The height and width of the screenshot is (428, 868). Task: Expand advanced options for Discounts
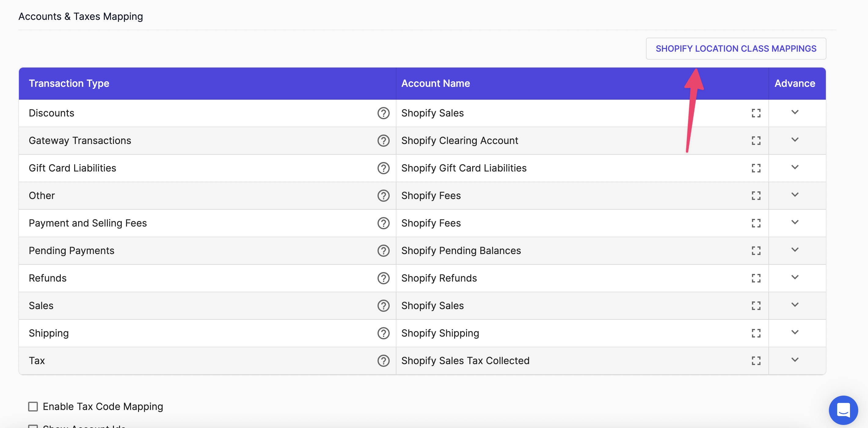tap(794, 112)
